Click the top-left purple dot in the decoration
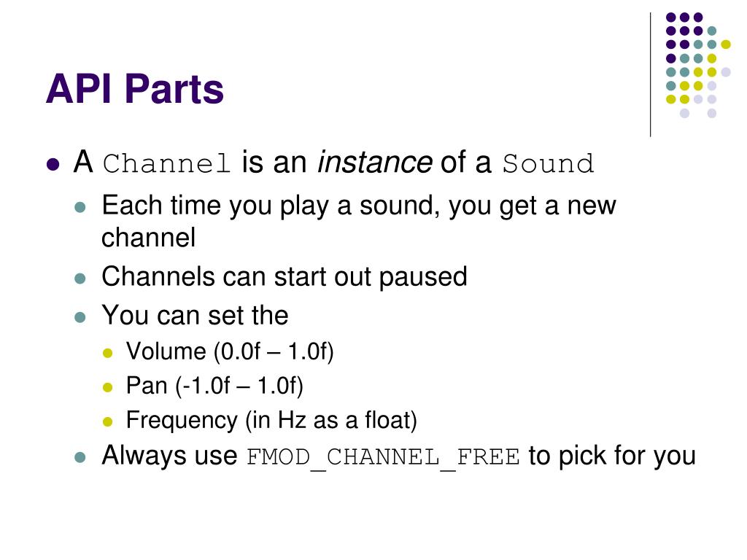 [x=671, y=17]
